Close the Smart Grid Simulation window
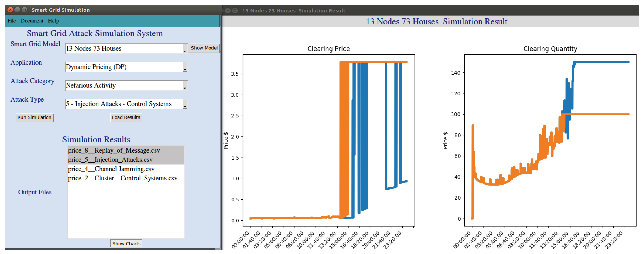The height and width of the screenshot is (254, 644). [10, 10]
